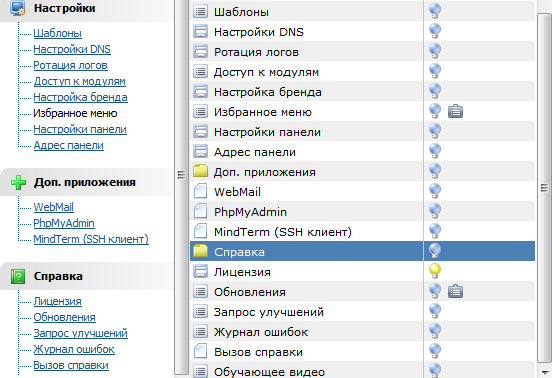Open MindTerm (SSH клиент) sidebar link

click(x=91, y=239)
